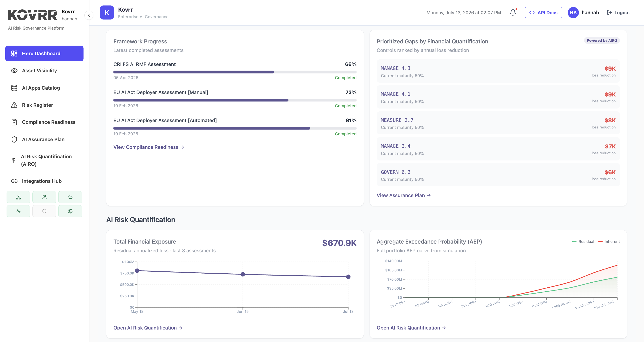Navigate to AI Apps Catalog

(x=44, y=88)
